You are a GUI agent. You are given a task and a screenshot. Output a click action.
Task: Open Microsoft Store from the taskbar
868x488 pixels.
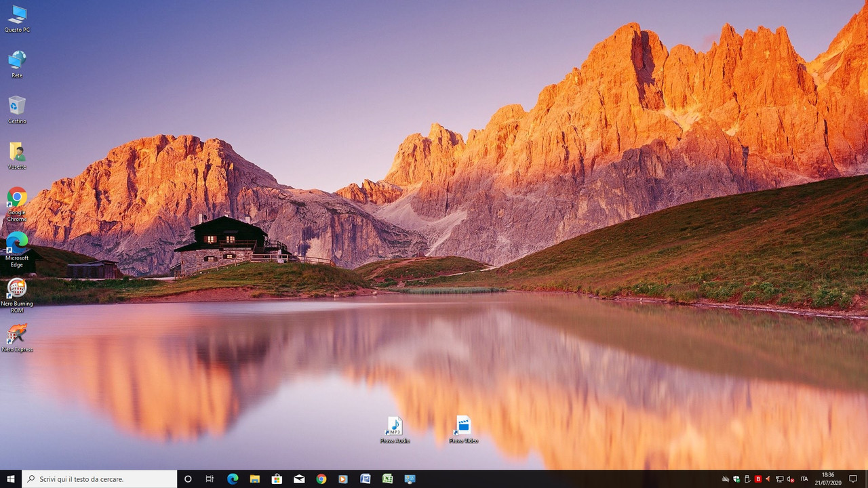tap(277, 479)
